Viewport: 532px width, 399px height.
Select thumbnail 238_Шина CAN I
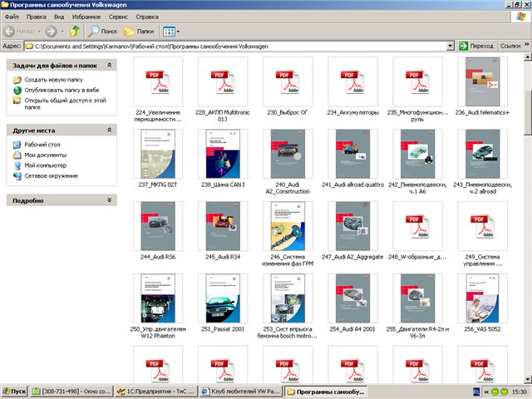(223, 154)
